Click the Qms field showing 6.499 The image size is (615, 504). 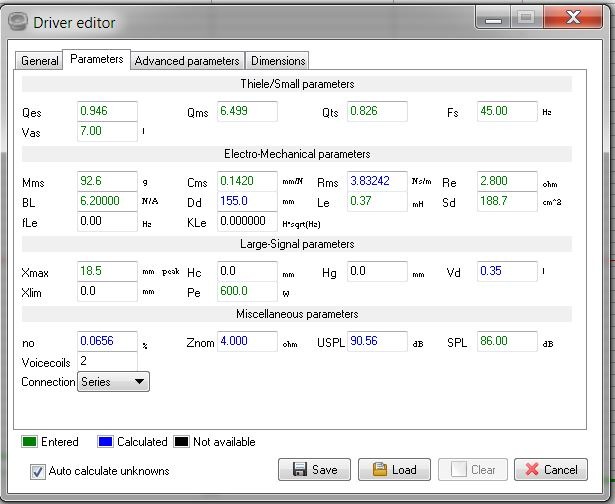point(247,111)
